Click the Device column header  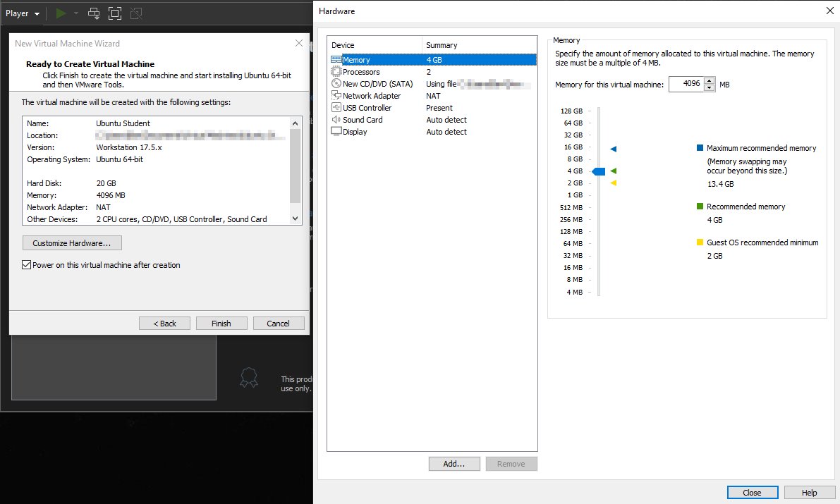click(375, 45)
